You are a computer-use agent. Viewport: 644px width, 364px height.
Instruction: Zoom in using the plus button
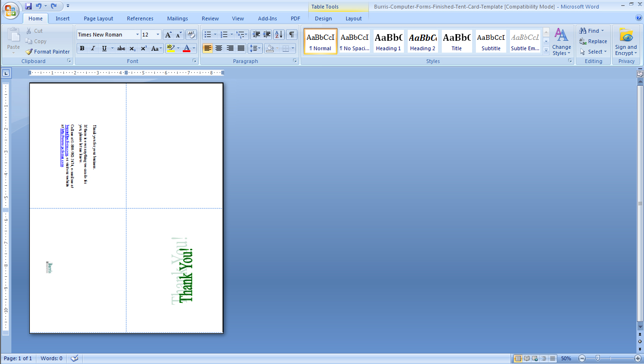[638, 358]
